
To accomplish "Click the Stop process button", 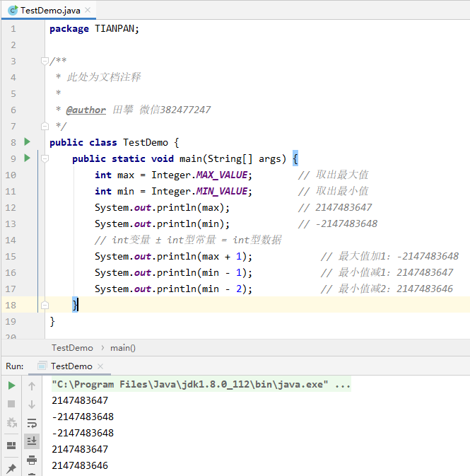I will pyautogui.click(x=11, y=404).
